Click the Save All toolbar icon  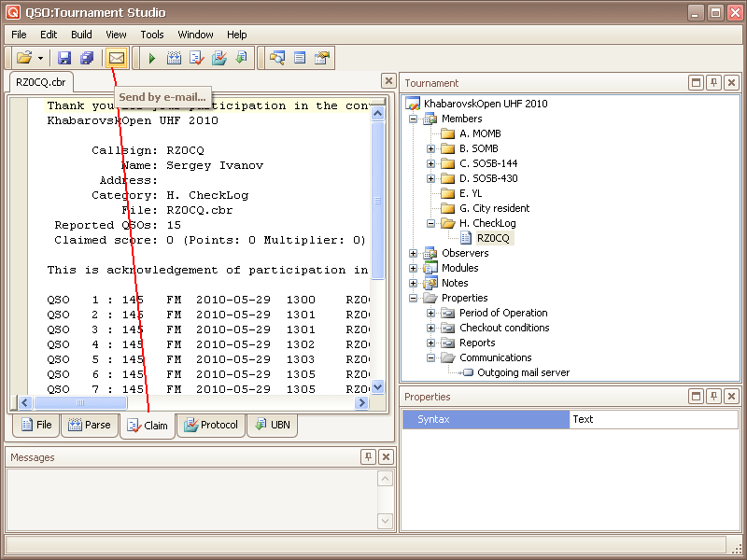87,58
